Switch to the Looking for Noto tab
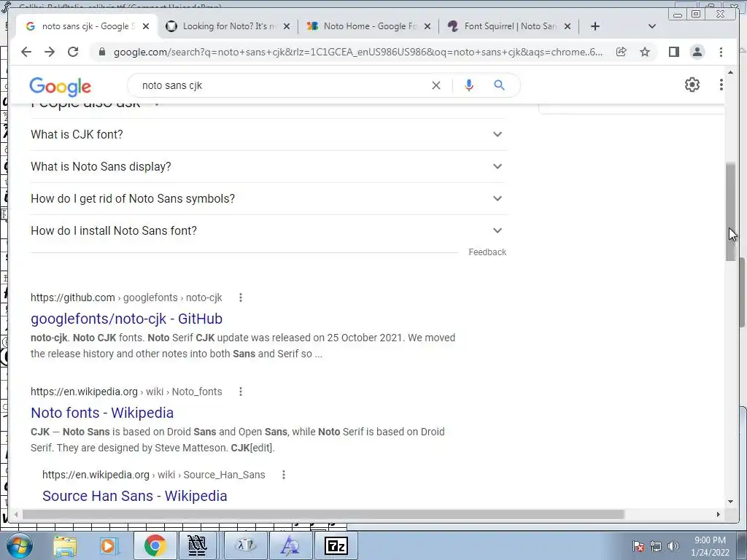 tap(228, 26)
